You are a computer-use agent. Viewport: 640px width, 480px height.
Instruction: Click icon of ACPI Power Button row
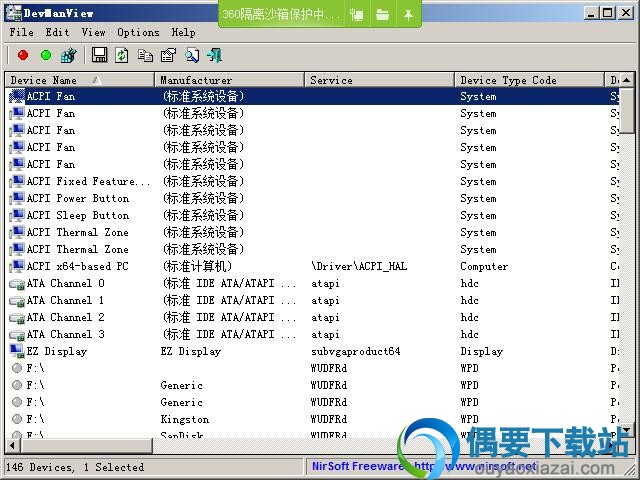pos(17,198)
